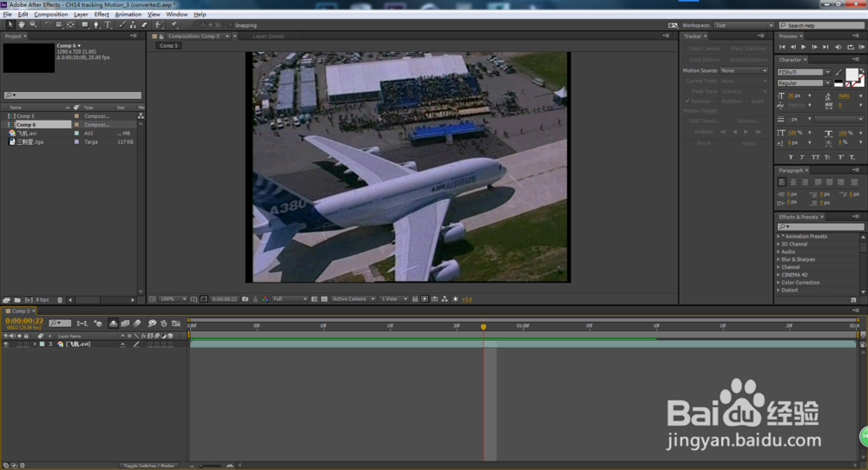Select the Unified Camera tool
This screenshot has height=470, width=868.
pyautogui.click(x=59, y=25)
